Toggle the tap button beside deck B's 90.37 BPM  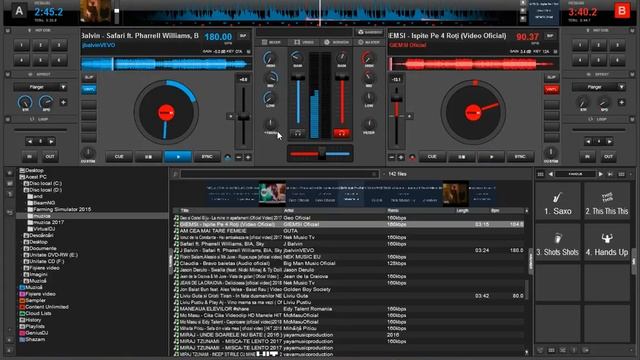tap(550, 36)
